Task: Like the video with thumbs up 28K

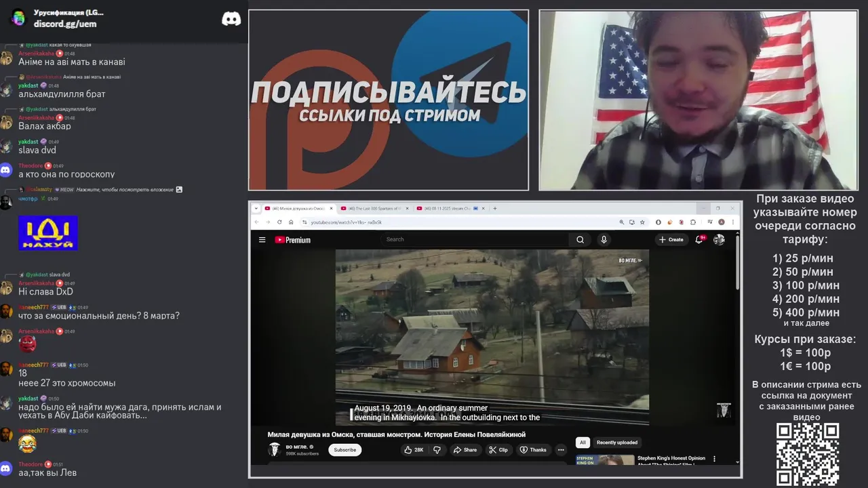Action: click(x=414, y=449)
